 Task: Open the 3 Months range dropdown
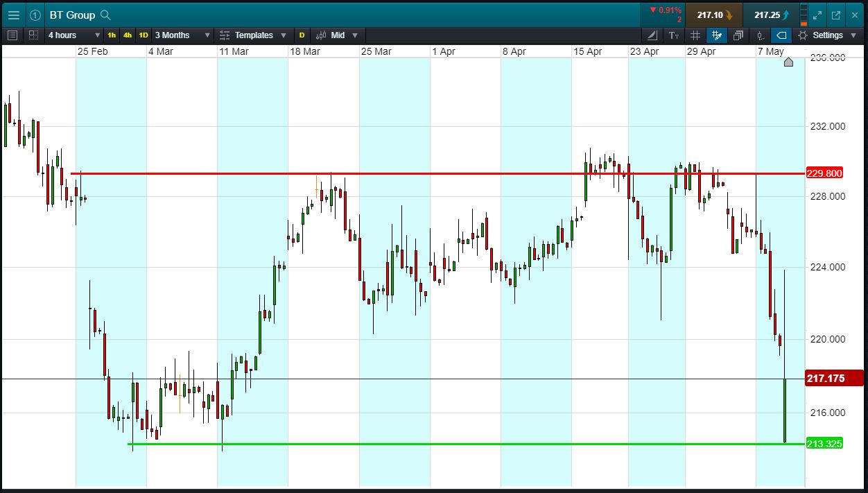pos(183,35)
